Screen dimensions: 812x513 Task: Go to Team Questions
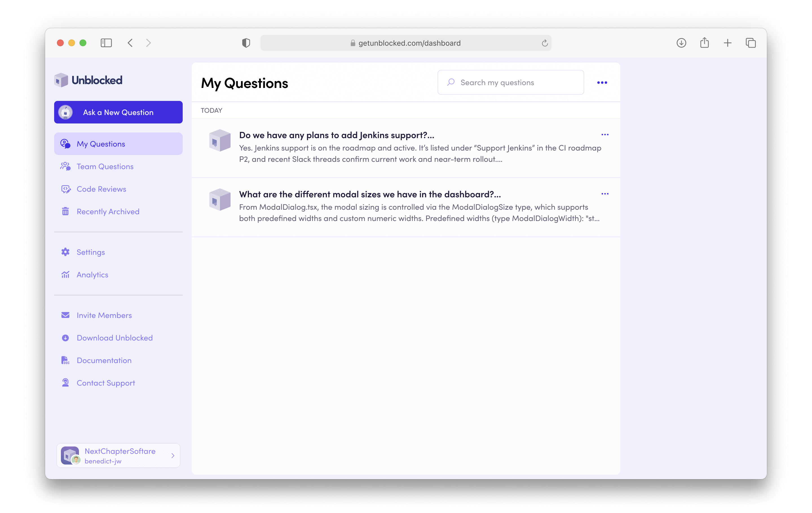coord(105,167)
